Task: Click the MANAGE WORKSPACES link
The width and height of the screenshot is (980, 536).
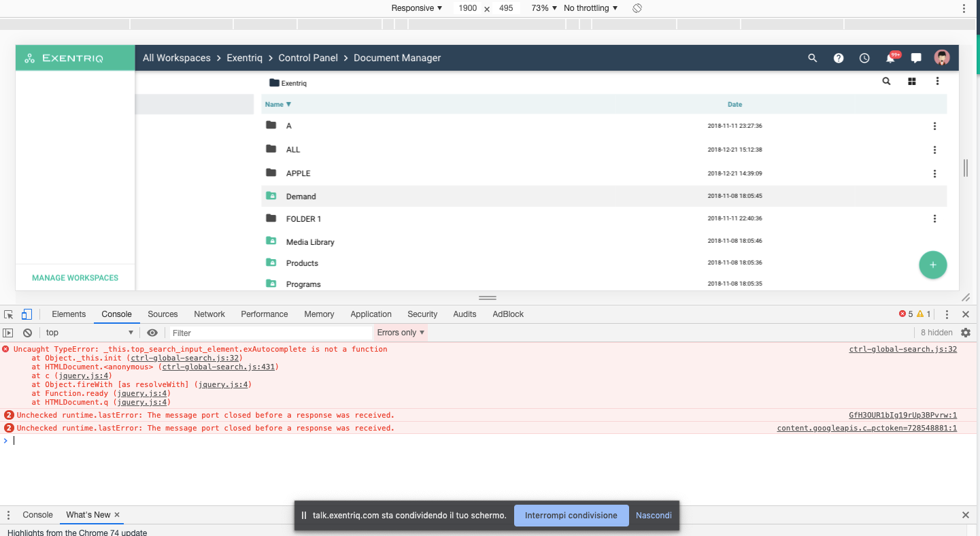Action: [75, 278]
